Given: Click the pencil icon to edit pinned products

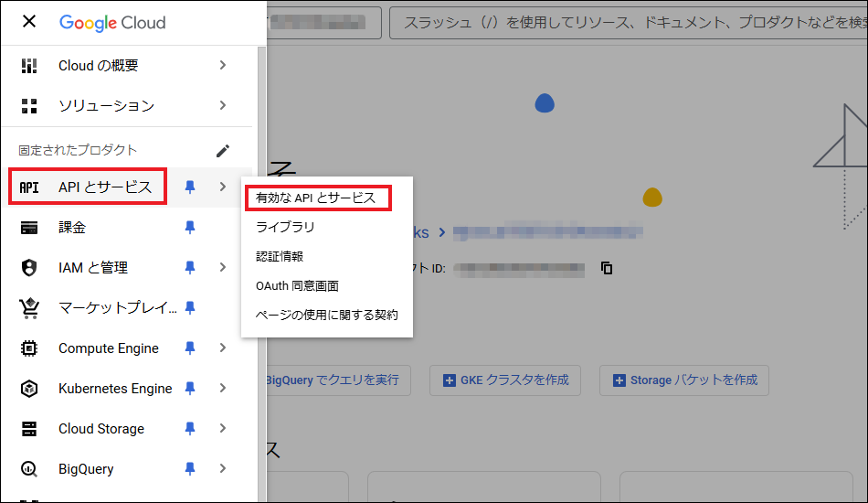Looking at the screenshot, I should [223, 151].
